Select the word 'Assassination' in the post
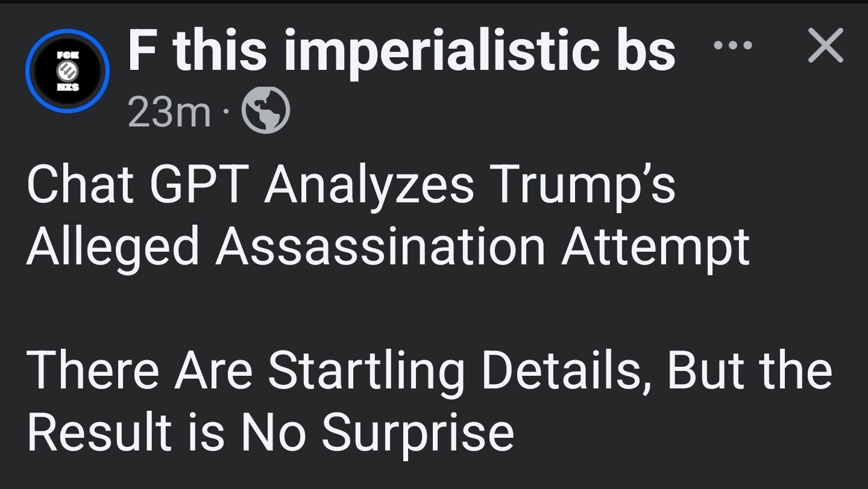The width and height of the screenshot is (868, 489). point(380,247)
